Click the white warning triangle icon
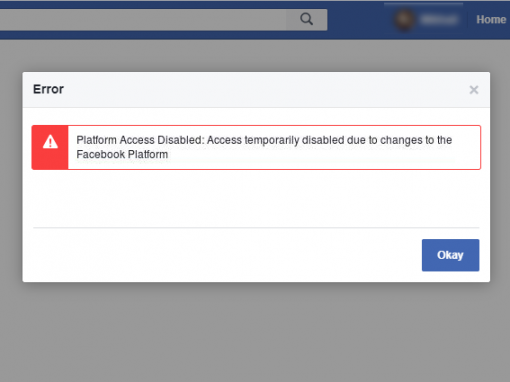The height and width of the screenshot is (382, 510). [50, 142]
